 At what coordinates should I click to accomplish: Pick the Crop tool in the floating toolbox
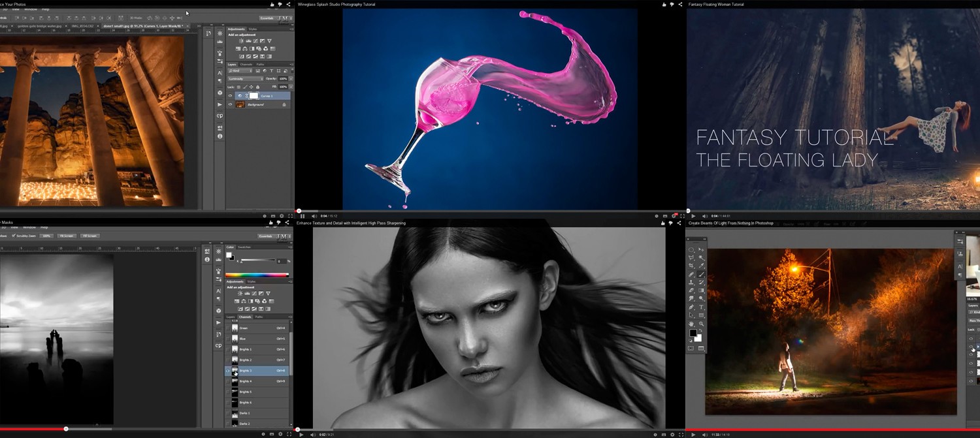click(x=692, y=266)
